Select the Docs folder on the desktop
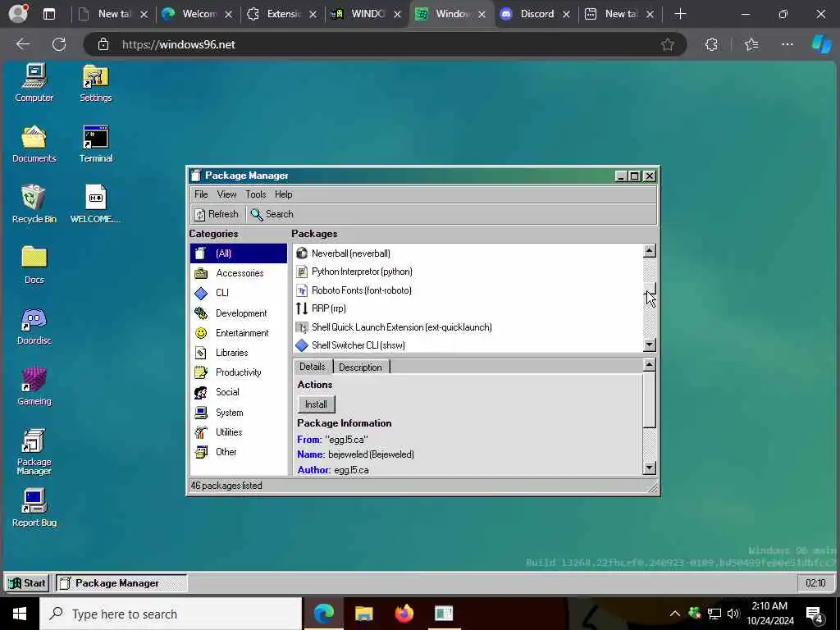 pos(34,265)
